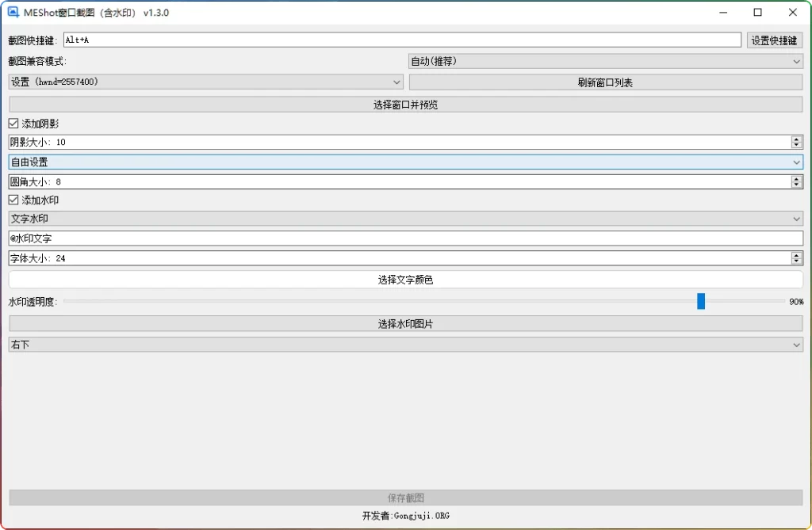Click the @水印文字 text input field
Image resolution: width=812 pixels, height=530 pixels.
pyautogui.click(x=405, y=238)
